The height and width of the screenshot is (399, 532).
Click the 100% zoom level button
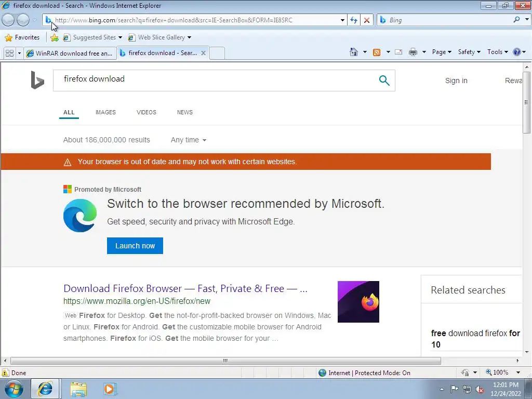(x=497, y=373)
